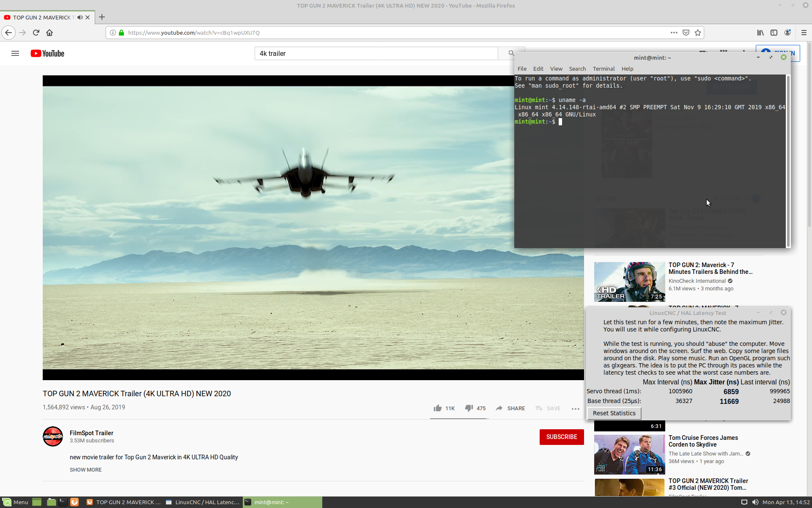Focus the YouTube search box
This screenshot has width=812, height=508.
(376, 53)
